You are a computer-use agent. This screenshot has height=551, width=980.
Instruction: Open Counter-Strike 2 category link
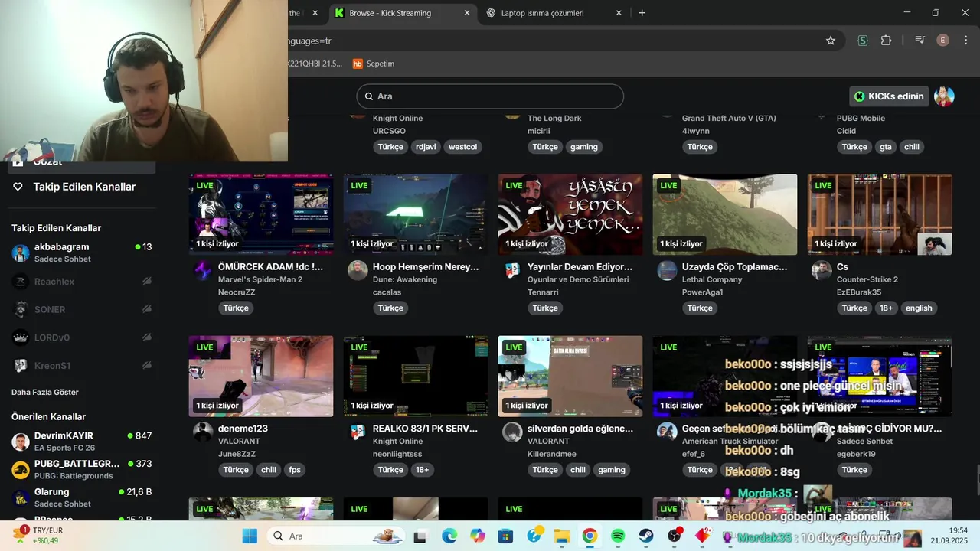click(x=867, y=279)
